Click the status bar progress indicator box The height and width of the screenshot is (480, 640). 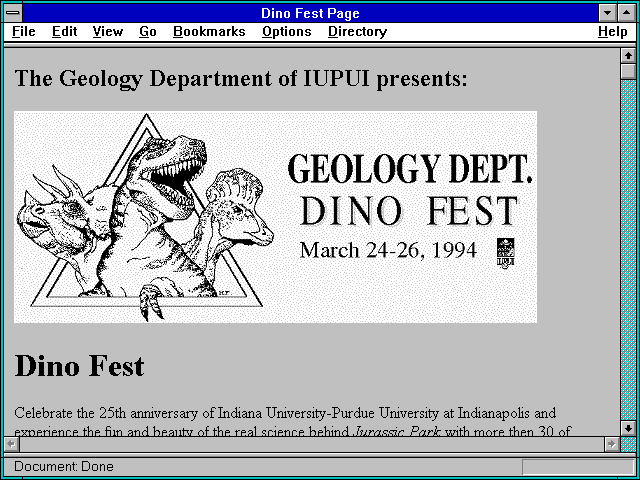tap(578, 467)
